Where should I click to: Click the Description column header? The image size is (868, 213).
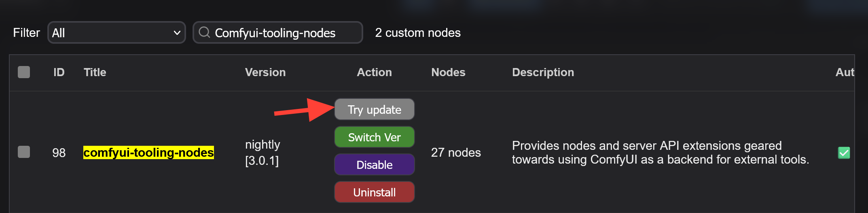[543, 72]
